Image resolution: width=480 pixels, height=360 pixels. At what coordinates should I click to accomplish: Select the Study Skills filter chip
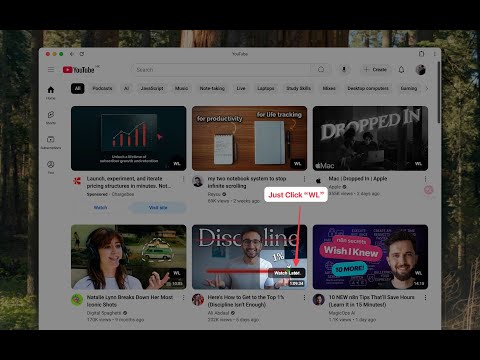[298, 88]
